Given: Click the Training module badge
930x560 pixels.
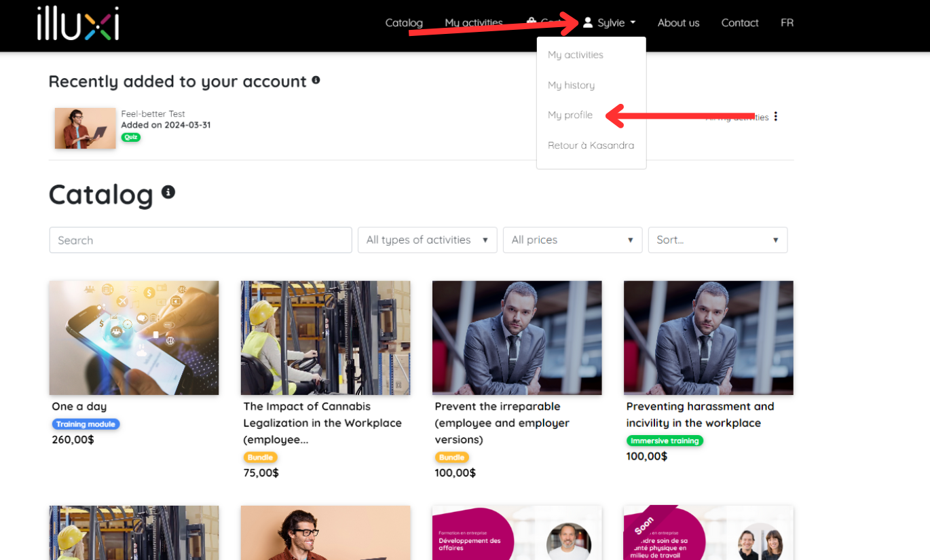Looking at the screenshot, I should click(x=86, y=424).
